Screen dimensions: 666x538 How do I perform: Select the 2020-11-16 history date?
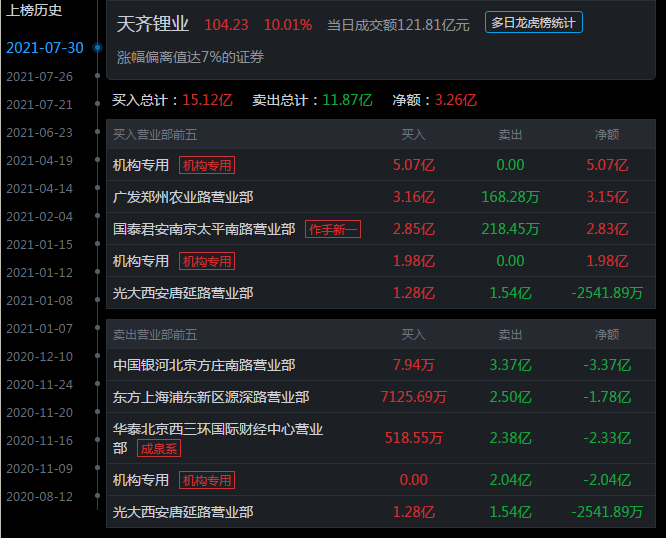point(40,441)
